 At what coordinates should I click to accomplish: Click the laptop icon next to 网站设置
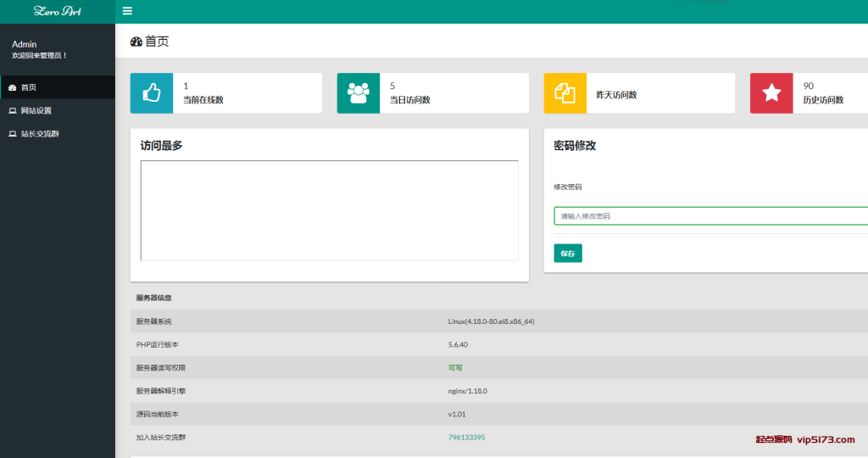tap(12, 111)
